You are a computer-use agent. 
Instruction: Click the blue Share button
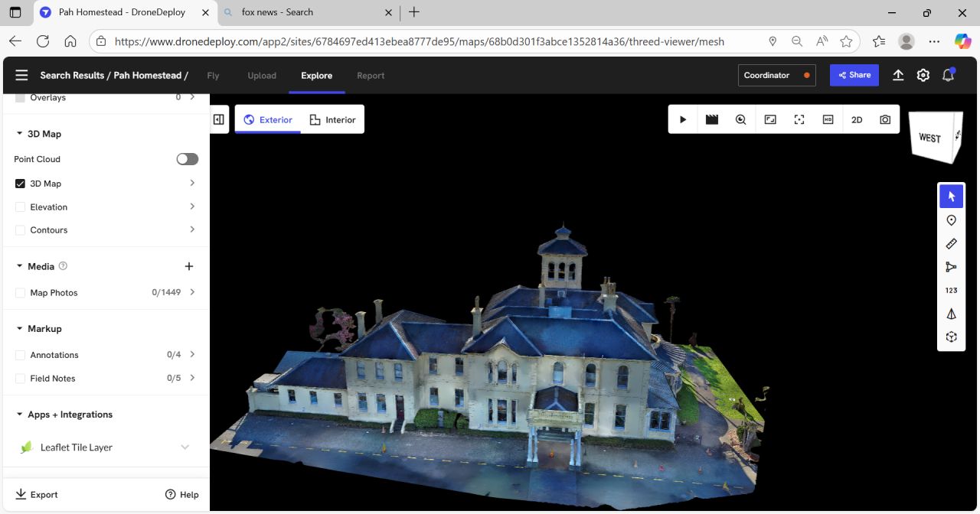pos(854,75)
